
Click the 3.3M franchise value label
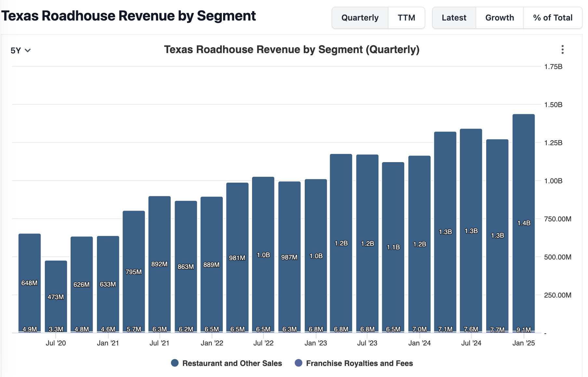tap(56, 329)
